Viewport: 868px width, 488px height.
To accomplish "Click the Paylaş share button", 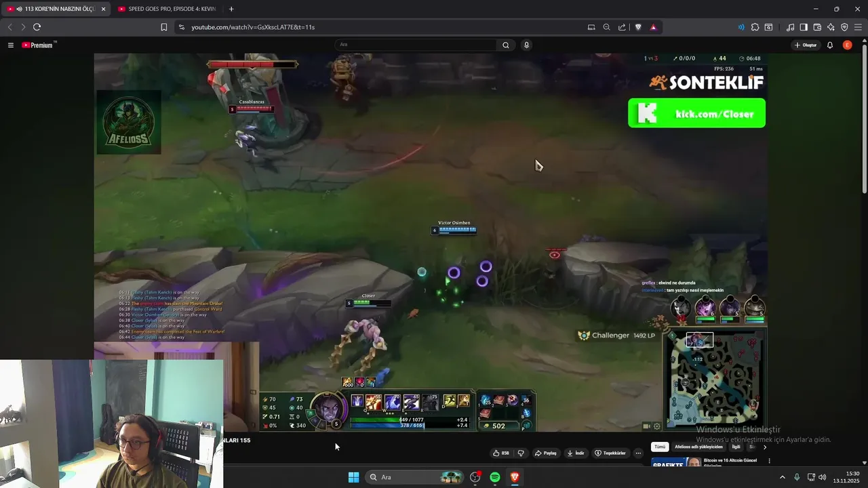I will (x=545, y=453).
